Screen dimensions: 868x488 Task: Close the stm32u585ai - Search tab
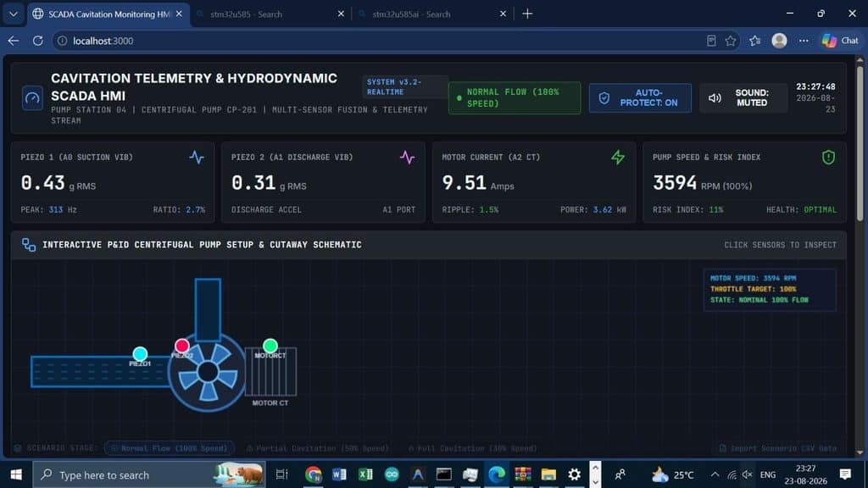tap(503, 14)
